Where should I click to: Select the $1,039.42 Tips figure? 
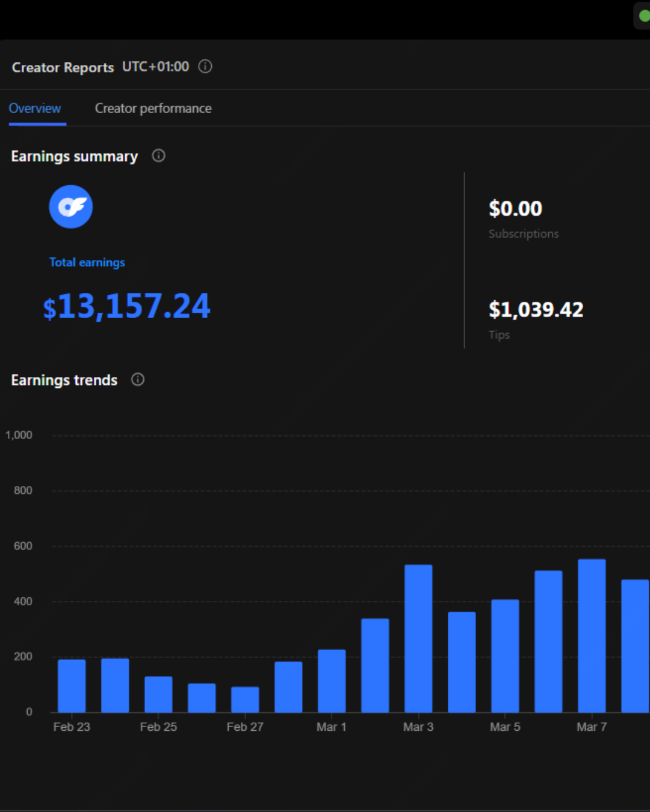536,310
